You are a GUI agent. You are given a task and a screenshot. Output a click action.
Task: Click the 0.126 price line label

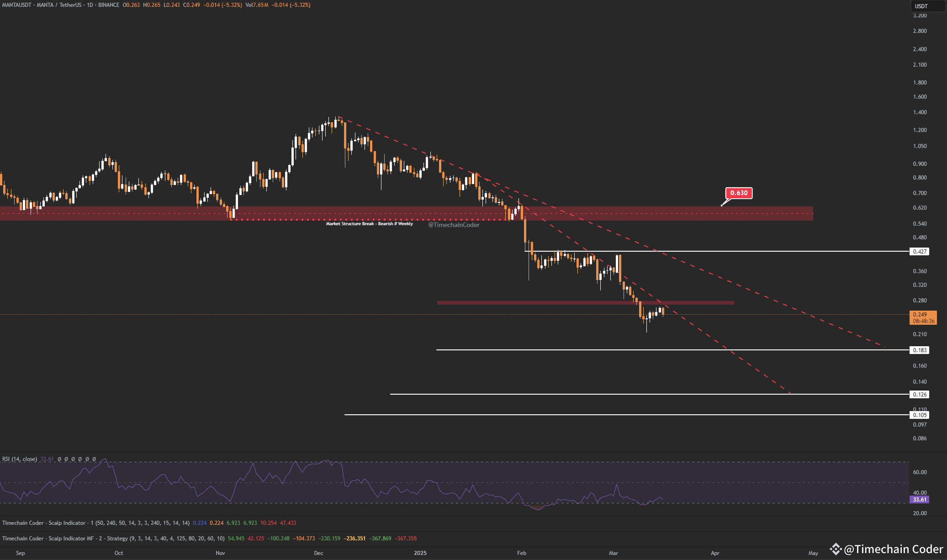coord(920,395)
